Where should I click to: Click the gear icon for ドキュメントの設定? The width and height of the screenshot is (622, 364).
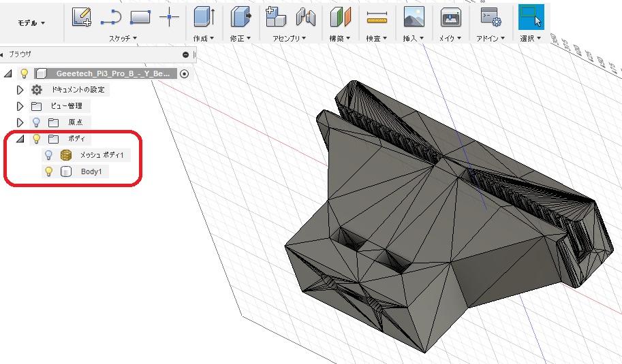(x=37, y=90)
